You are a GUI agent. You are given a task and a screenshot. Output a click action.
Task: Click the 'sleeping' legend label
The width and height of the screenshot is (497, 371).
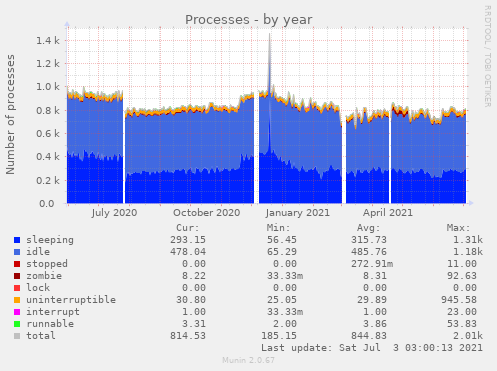point(50,240)
